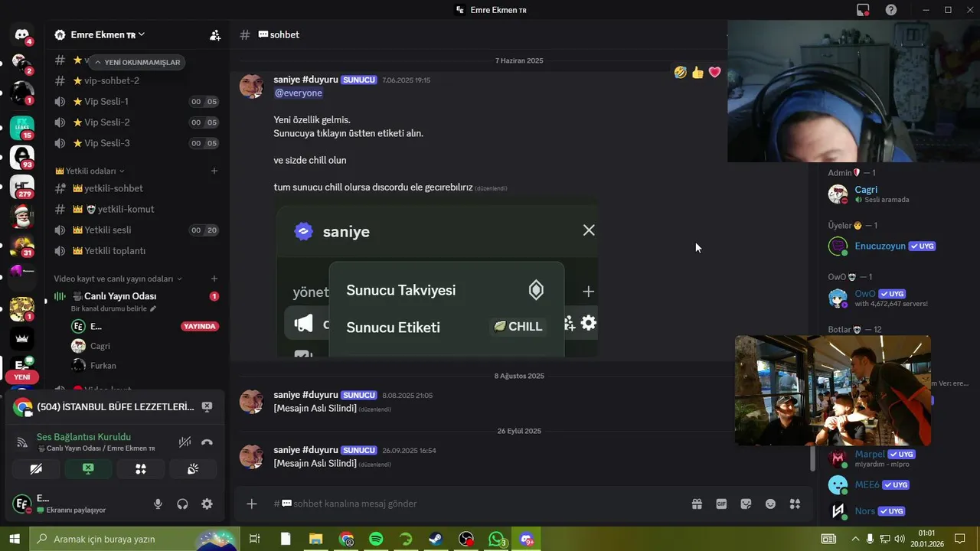Open Discord inbox icon in title bar
Image resolution: width=980 pixels, height=551 pixels.
pos(863,10)
